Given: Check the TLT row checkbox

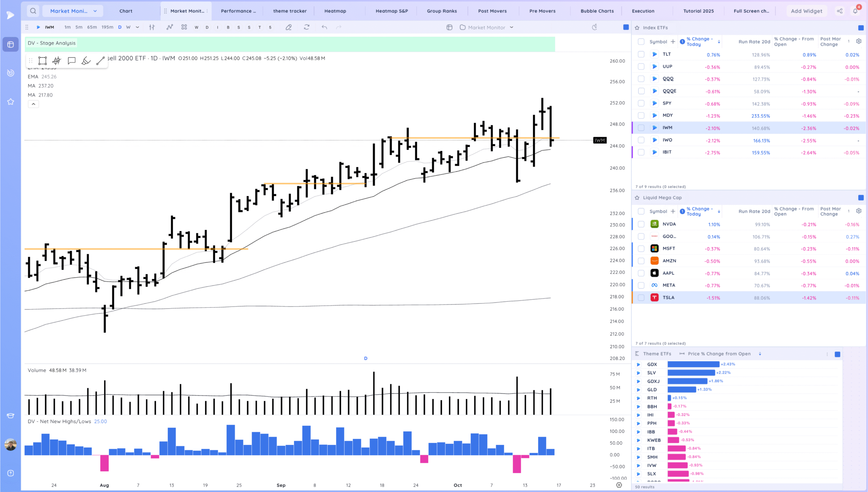Looking at the screenshot, I should [x=641, y=54].
